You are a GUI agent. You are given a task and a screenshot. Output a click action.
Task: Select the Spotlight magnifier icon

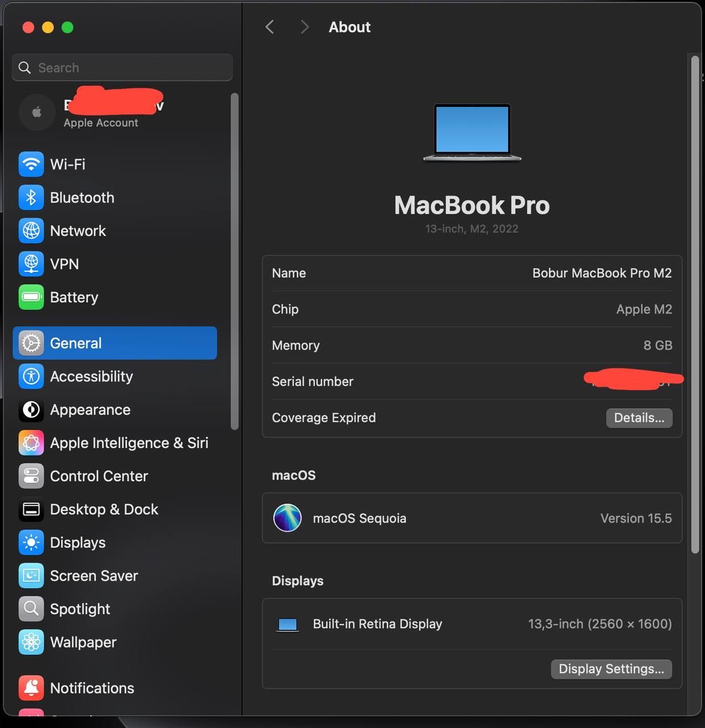[31, 609]
